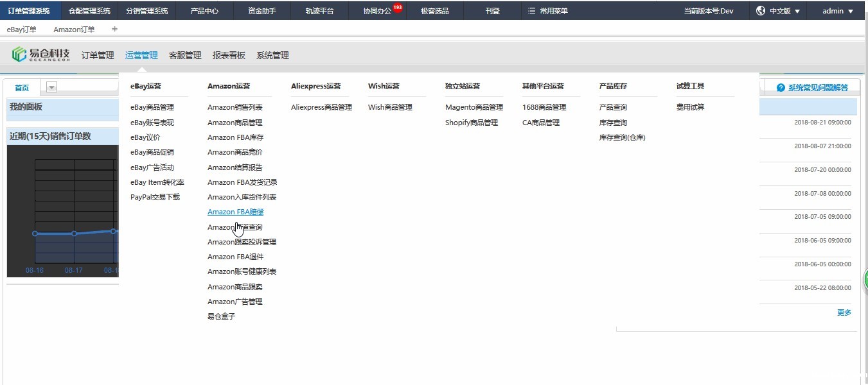
Task: Switch to the Amazon订单 tab
Action: click(74, 30)
